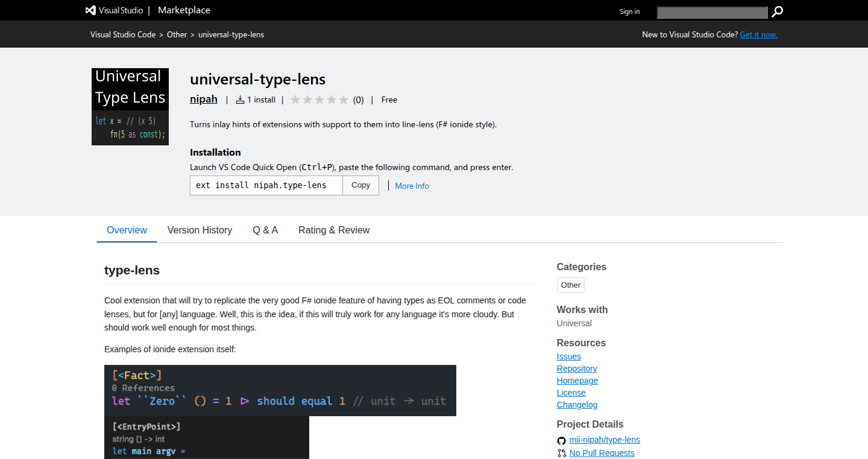
Task: Open the Other breadcrumb category
Action: click(177, 34)
